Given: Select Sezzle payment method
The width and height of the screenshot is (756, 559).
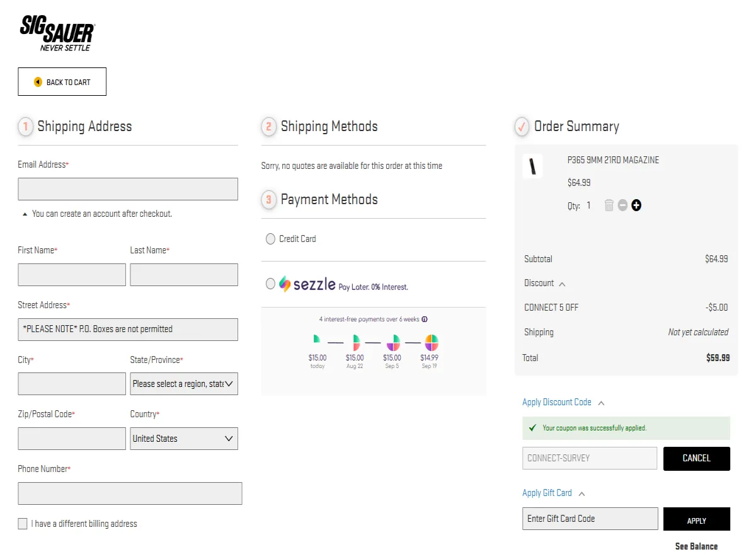Looking at the screenshot, I should click(270, 284).
